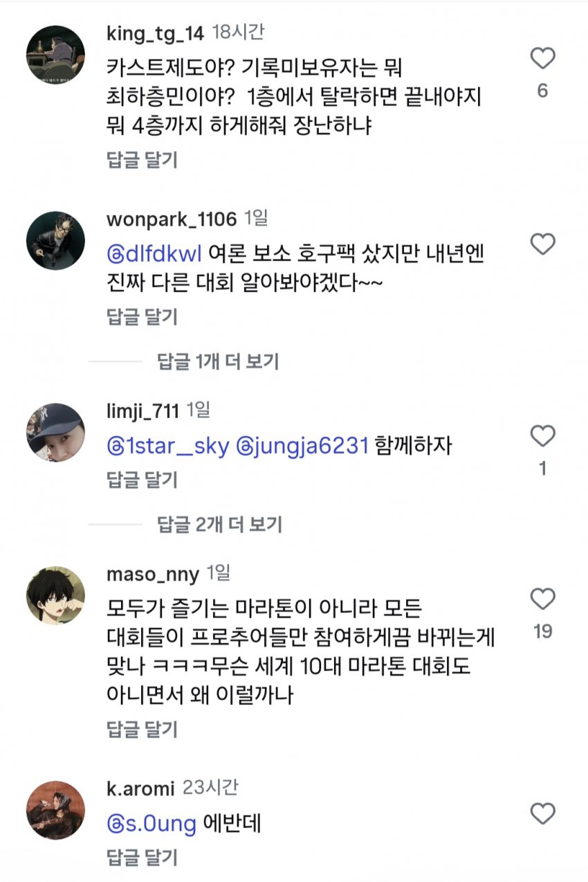
Task: Expand '답글 1개 더 보기' replies
Action: [218, 361]
